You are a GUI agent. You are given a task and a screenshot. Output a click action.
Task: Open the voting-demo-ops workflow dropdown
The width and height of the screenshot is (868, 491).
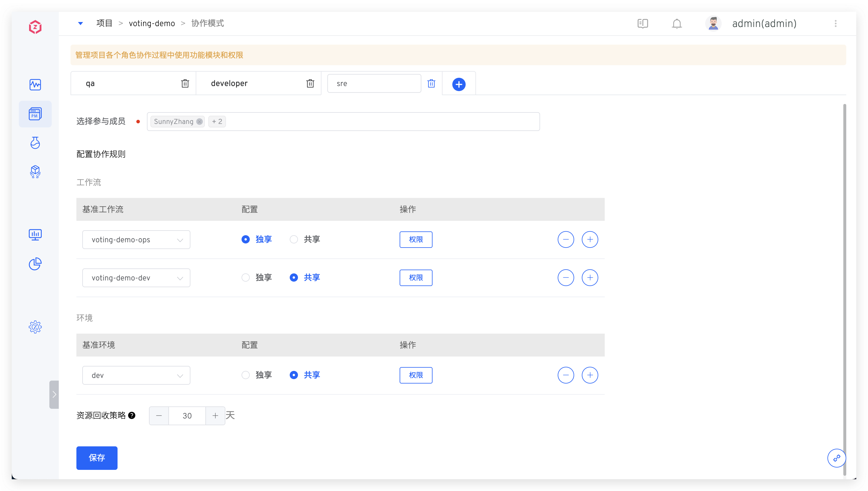136,240
